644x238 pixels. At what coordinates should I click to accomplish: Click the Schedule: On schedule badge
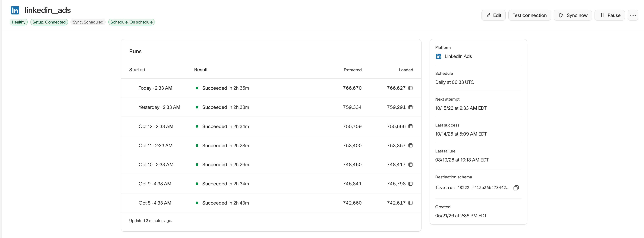pos(131,22)
